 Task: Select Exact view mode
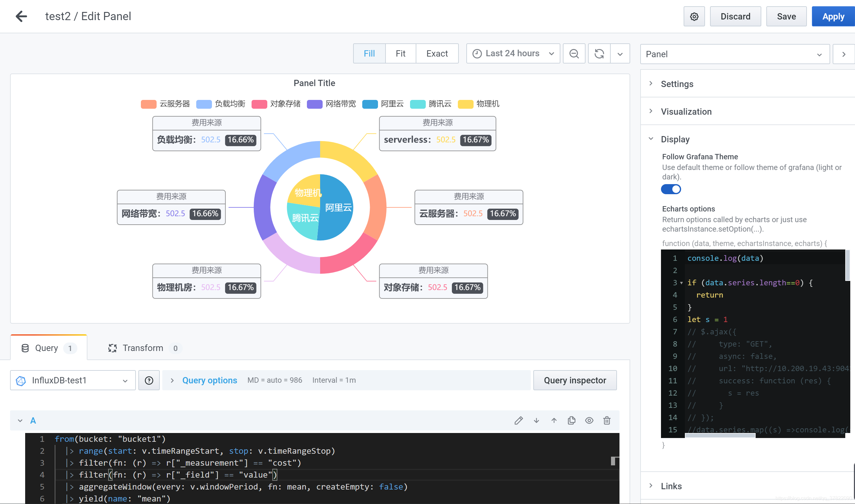point(437,54)
